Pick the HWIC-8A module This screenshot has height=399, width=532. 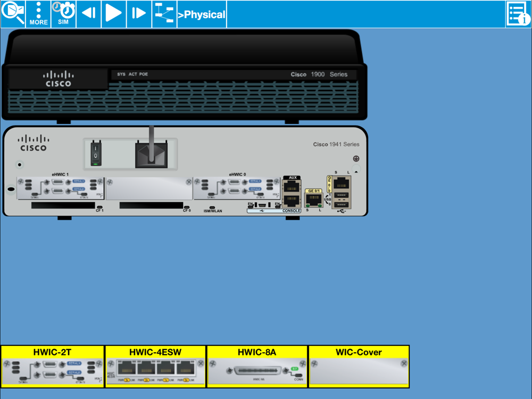tap(257, 367)
